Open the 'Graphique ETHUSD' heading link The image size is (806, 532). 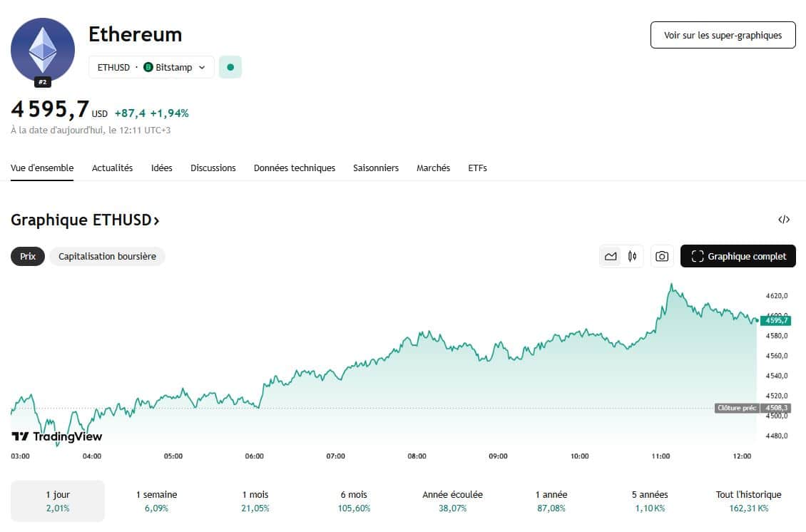[86, 220]
